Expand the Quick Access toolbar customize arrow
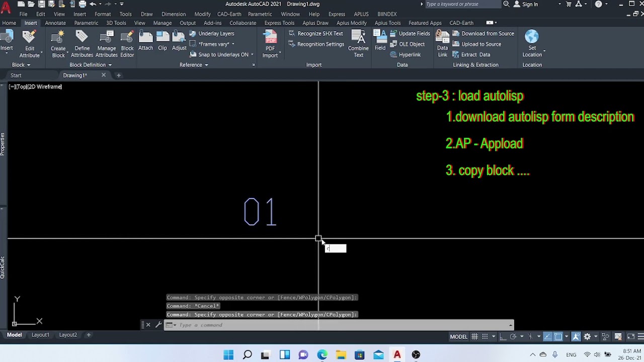This screenshot has height=362, width=644. point(121,4)
